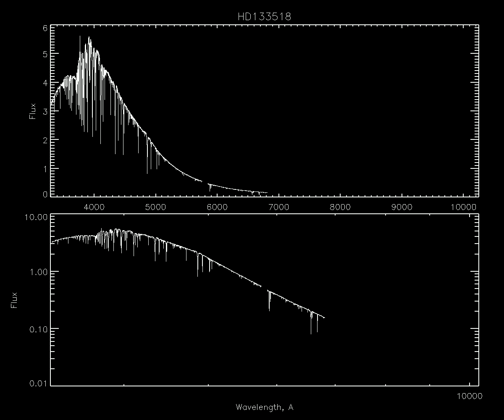Click the 0 label on upper y-axis
The image size is (504, 420).
click(44, 194)
